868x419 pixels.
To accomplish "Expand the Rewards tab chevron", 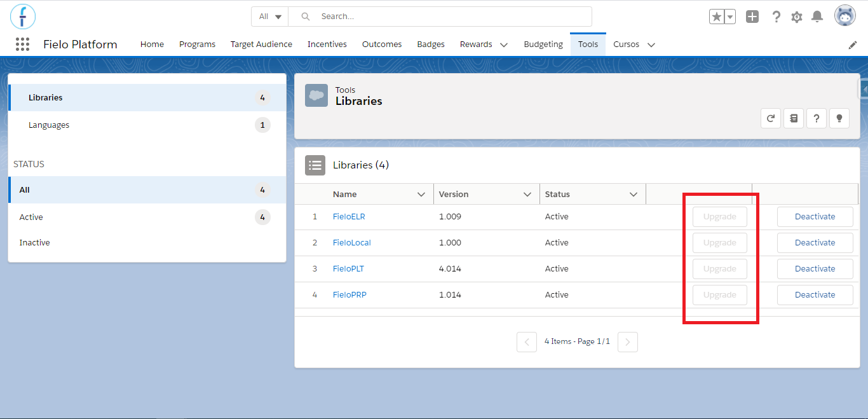I will 504,45.
